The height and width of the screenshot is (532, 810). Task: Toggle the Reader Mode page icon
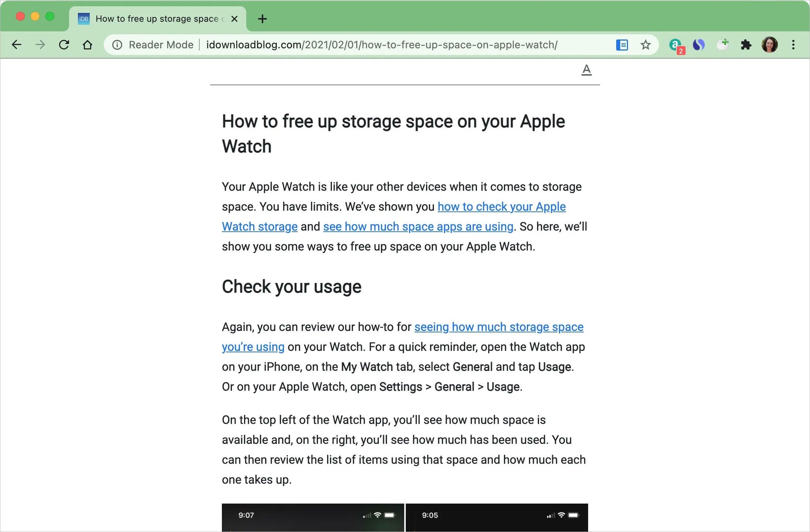pyautogui.click(x=622, y=45)
